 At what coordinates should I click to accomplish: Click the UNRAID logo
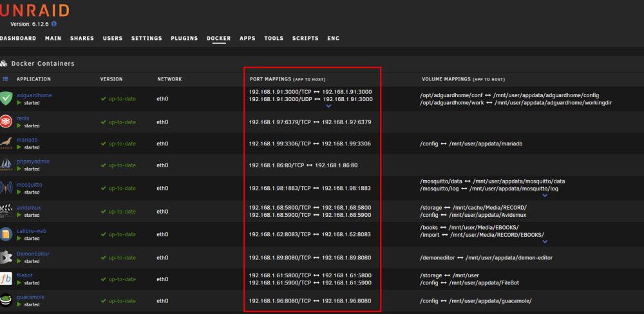pyautogui.click(x=35, y=11)
